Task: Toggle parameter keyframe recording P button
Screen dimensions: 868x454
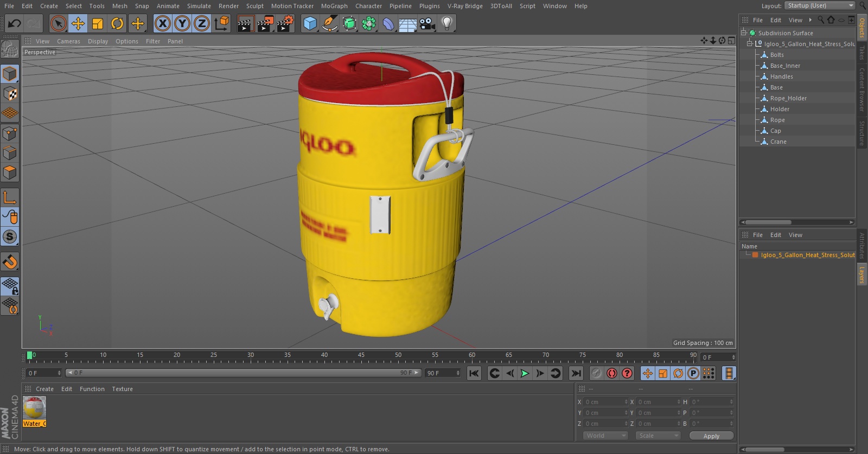Action: point(693,373)
